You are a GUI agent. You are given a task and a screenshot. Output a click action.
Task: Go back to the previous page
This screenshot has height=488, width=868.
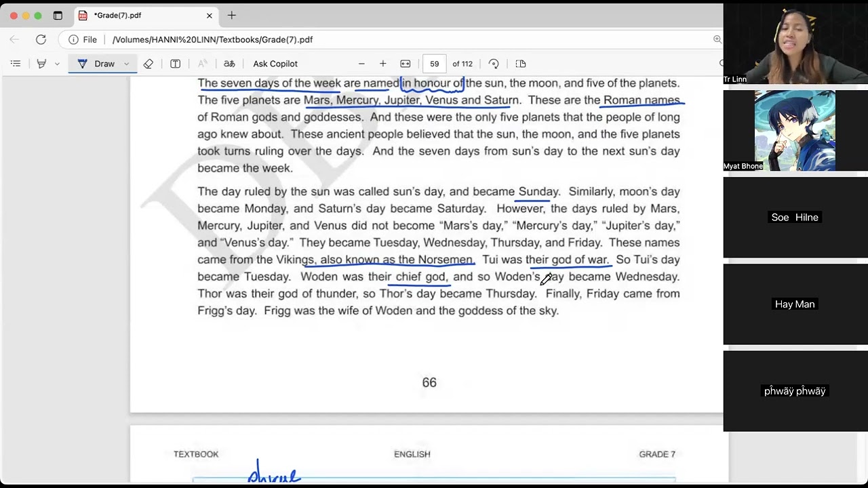[x=14, y=39]
